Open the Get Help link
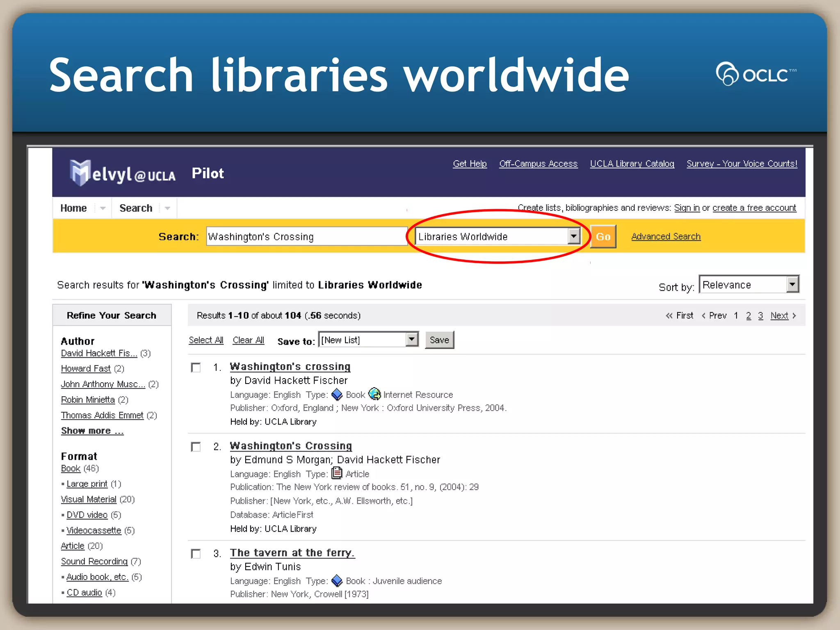The width and height of the screenshot is (840, 630). pyautogui.click(x=470, y=164)
